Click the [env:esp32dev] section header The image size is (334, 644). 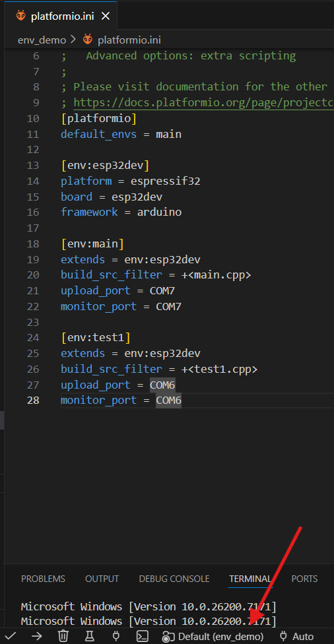pos(105,165)
